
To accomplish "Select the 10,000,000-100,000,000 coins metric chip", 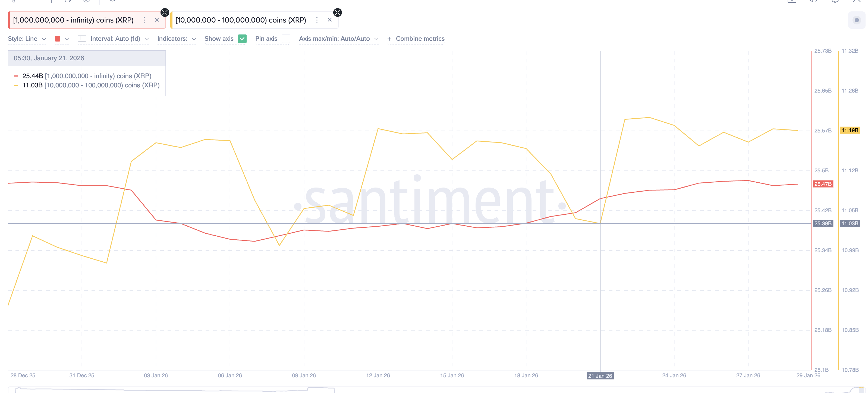I will pos(241,20).
